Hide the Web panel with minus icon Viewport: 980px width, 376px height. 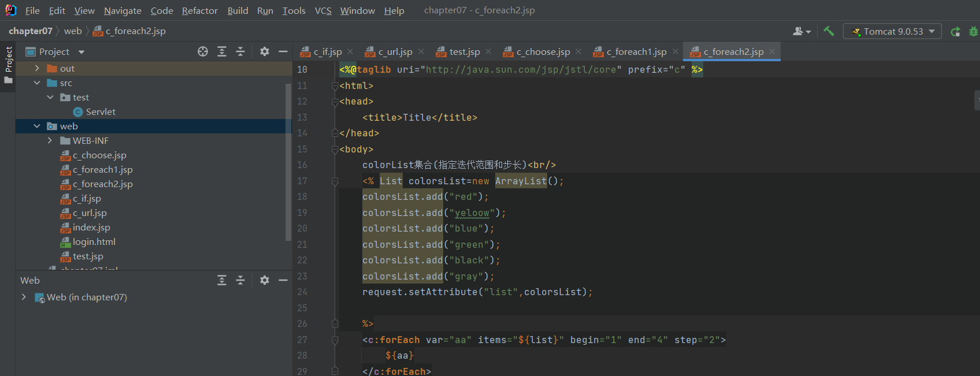283,280
